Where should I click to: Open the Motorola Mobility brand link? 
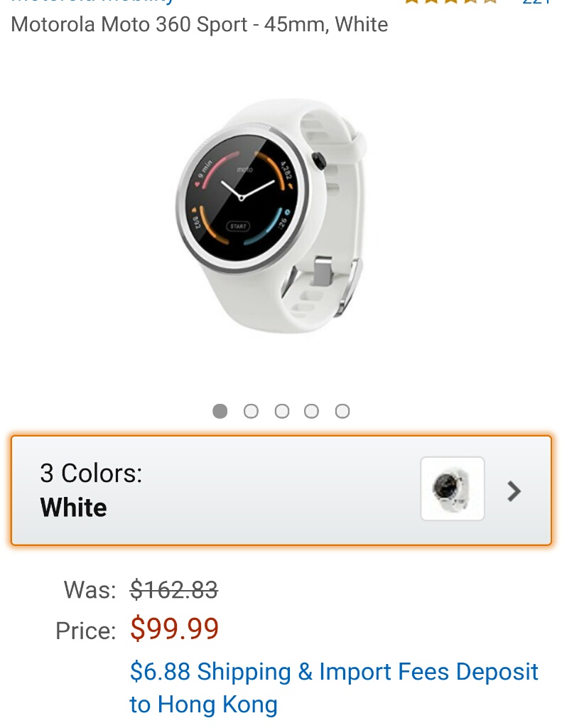pyautogui.click(x=92, y=2)
